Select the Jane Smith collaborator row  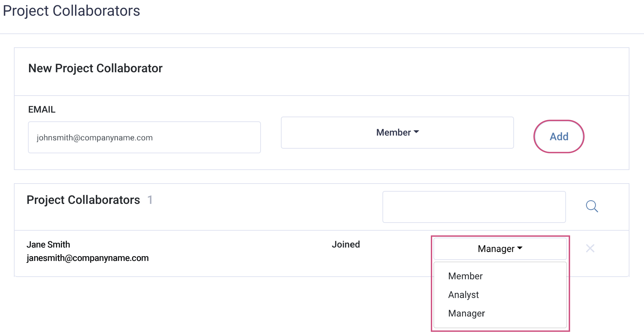pos(175,251)
